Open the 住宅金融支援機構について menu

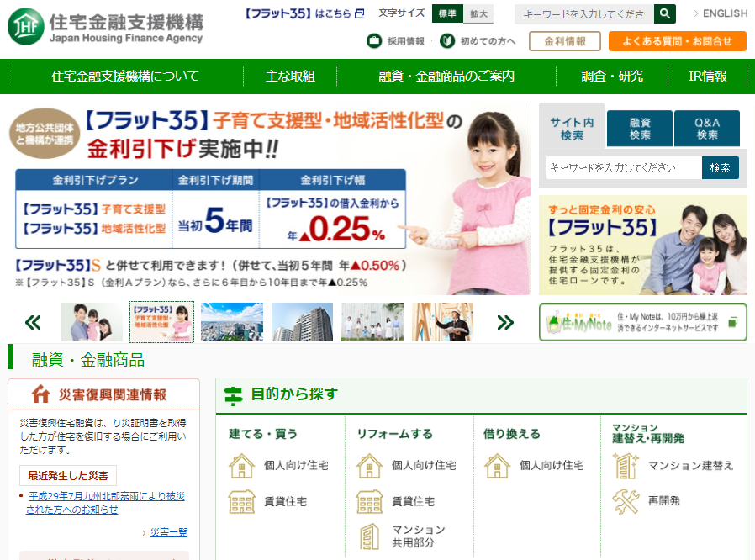coord(125,76)
